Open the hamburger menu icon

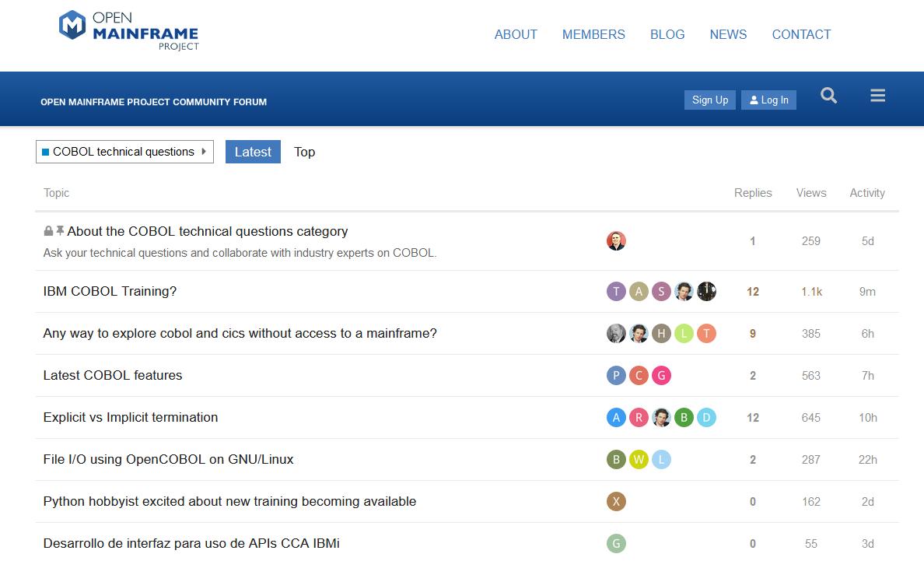coord(877,96)
